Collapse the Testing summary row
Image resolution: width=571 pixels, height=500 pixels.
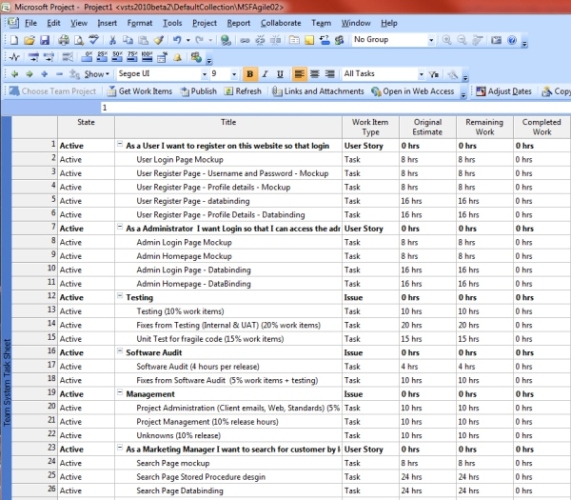coord(120,296)
